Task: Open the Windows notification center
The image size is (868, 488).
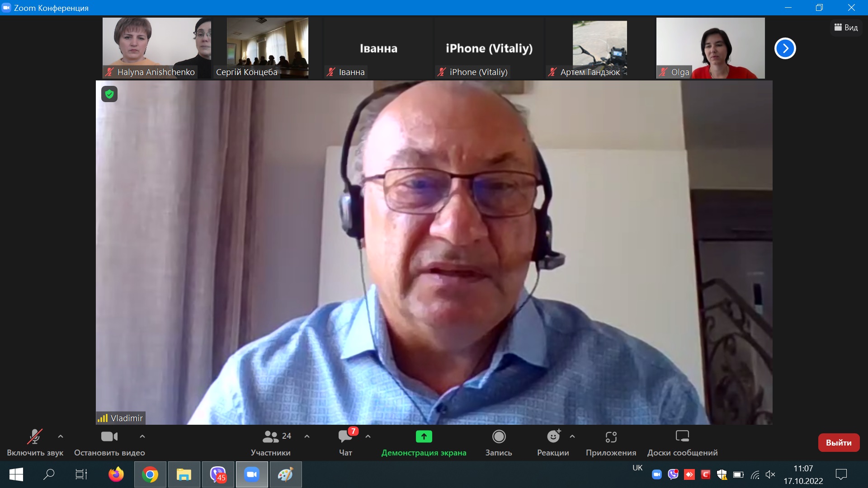Action: (841, 474)
